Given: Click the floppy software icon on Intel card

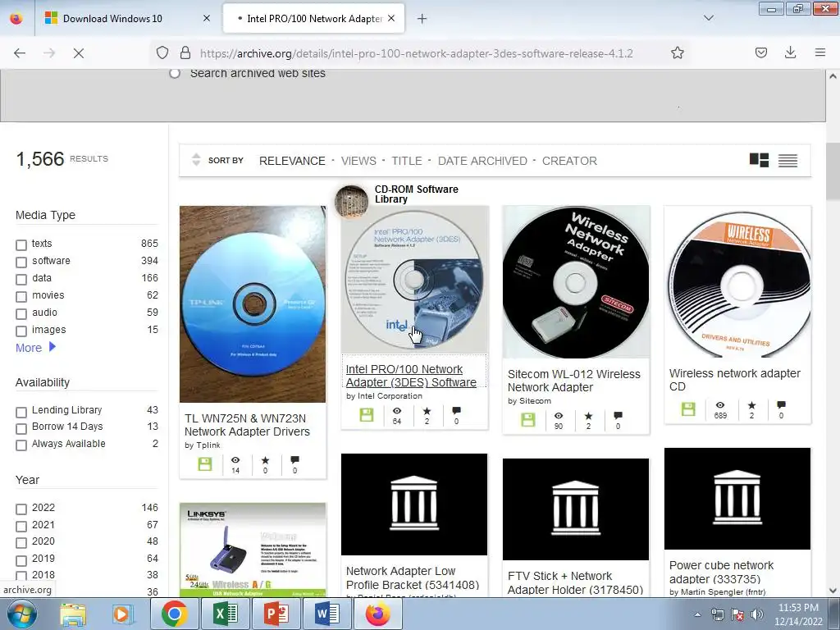Looking at the screenshot, I should tap(367, 414).
